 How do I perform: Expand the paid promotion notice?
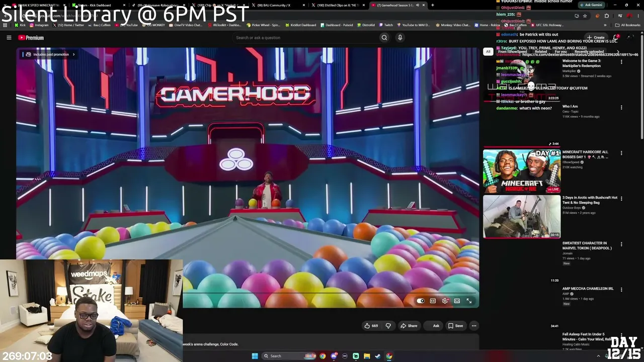tap(50, 54)
